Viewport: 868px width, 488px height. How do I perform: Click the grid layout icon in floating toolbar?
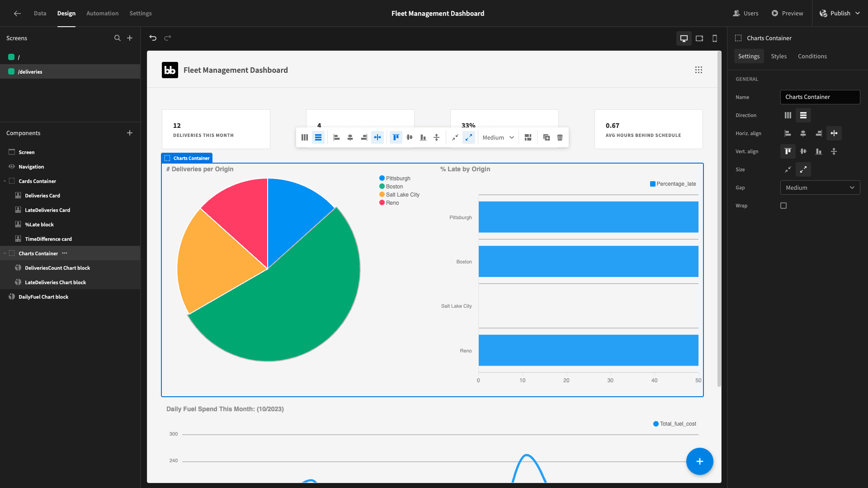click(528, 137)
